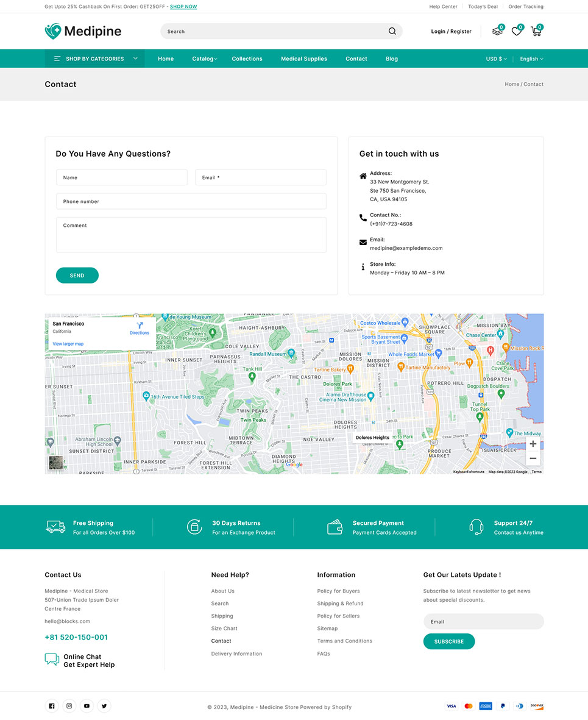
Task: Expand the Shop By Categories dropdown
Action: (x=94, y=59)
